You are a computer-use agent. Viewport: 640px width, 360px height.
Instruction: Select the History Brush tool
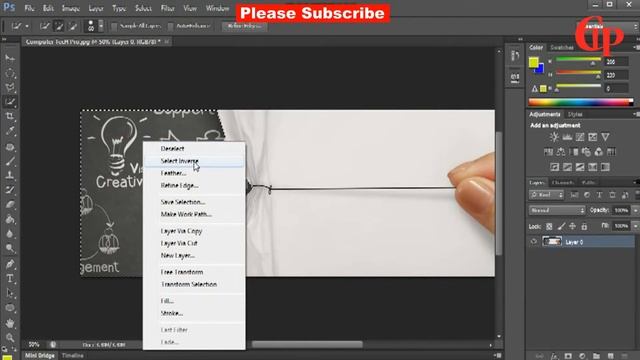[10, 190]
